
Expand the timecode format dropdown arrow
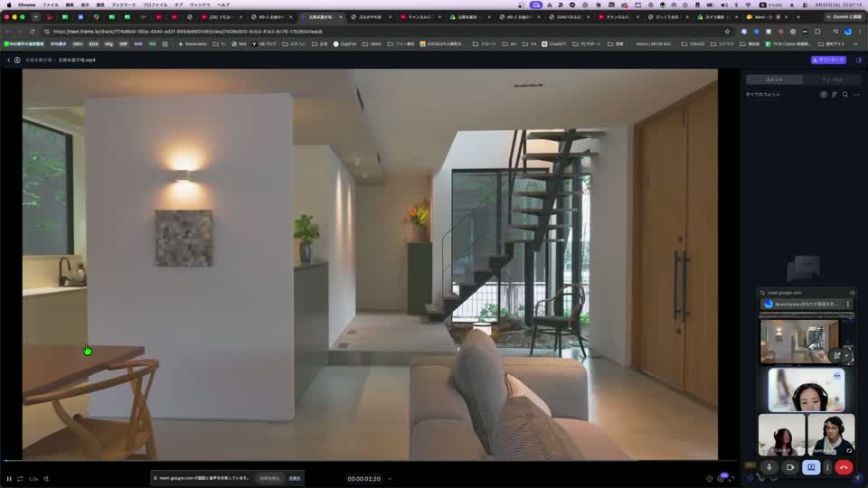(x=390, y=479)
